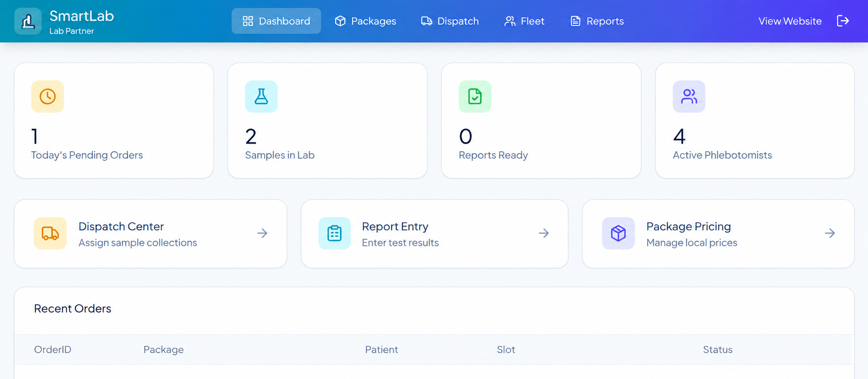Click the Package column header
The width and height of the screenshot is (868, 379).
coord(164,350)
